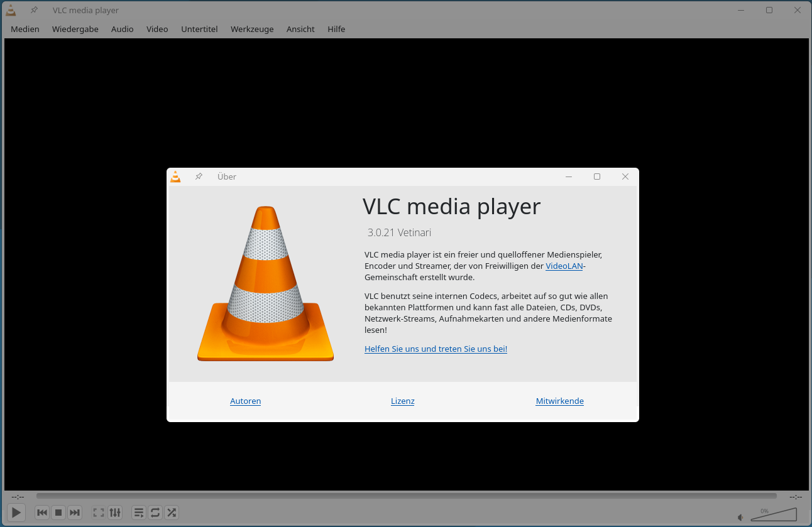Open the Wiedergabe menu
812x527 pixels.
(x=75, y=29)
